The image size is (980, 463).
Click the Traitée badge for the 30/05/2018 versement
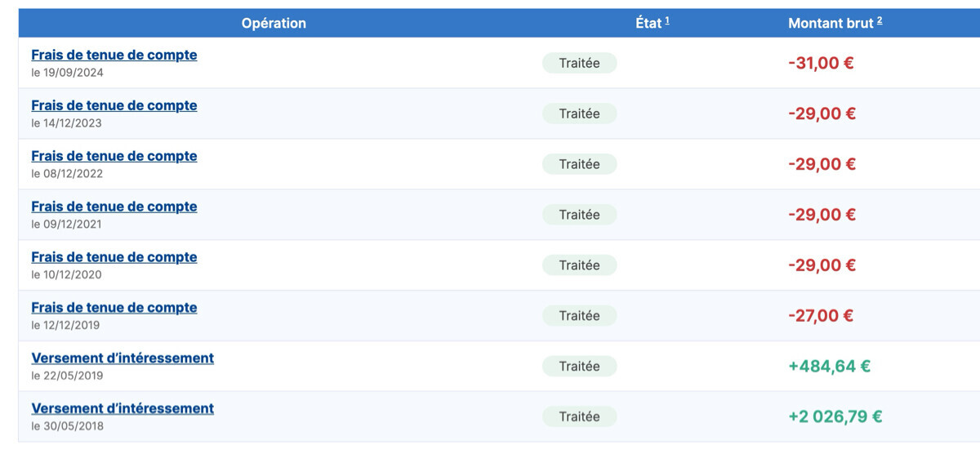(579, 417)
